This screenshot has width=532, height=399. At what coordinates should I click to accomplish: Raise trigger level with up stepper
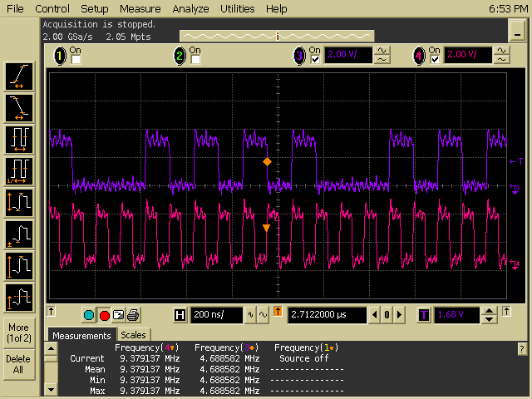[x=490, y=311]
